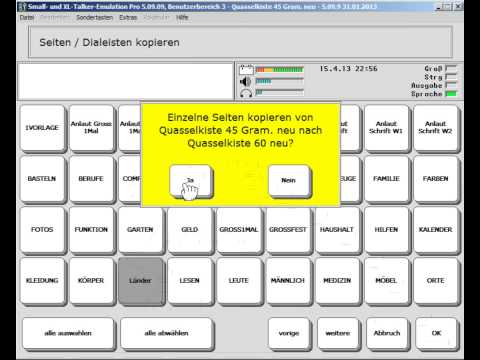Image resolution: width=480 pixels, height=360 pixels.
Task: Confirm copying with the Ja button
Action: (x=190, y=180)
